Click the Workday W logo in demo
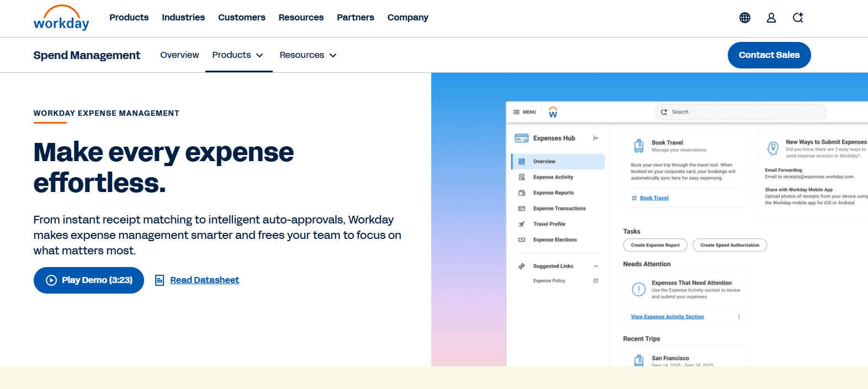868x389 pixels. [553, 112]
